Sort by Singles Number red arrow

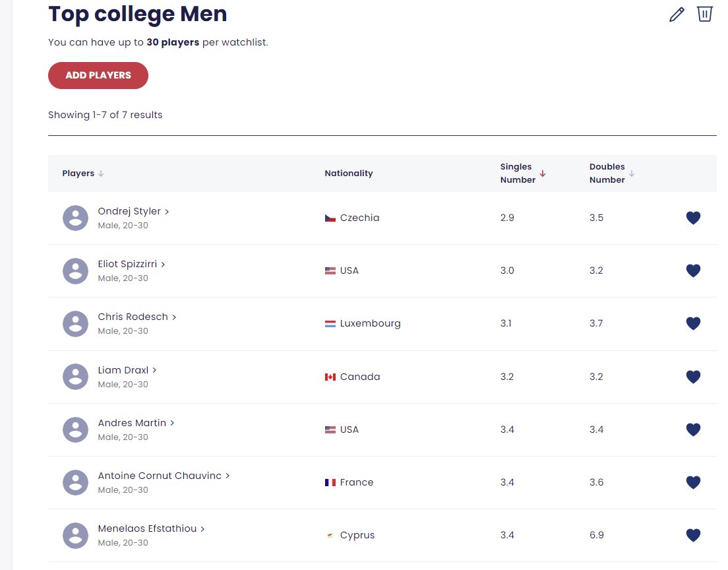[x=542, y=174]
